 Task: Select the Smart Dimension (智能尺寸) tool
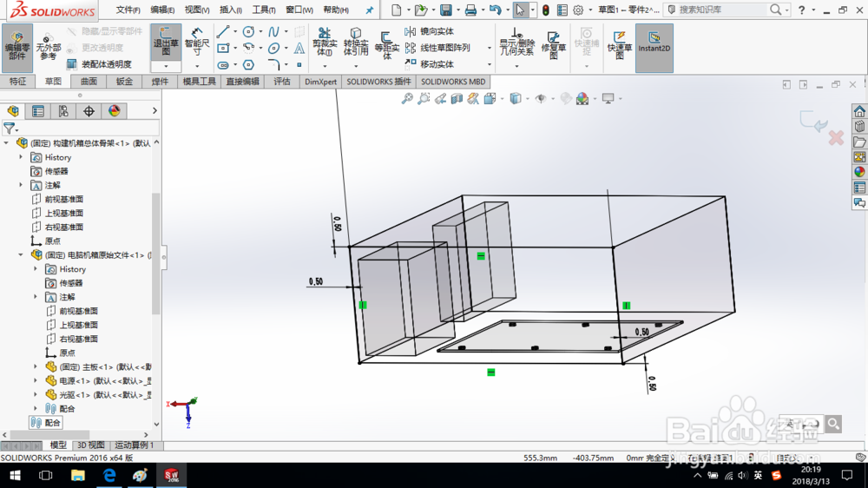[197, 42]
